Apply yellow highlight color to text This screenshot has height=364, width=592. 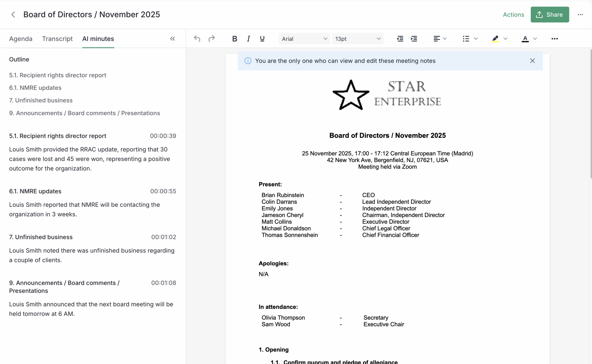pyautogui.click(x=495, y=39)
